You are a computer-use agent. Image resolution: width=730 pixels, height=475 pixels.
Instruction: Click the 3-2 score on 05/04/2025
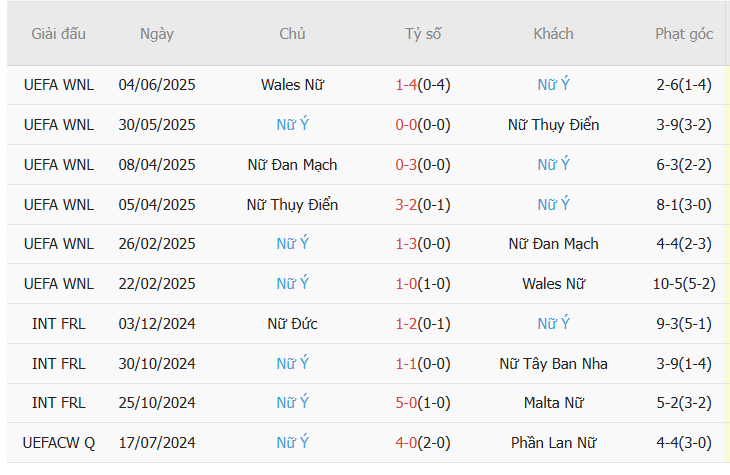(x=407, y=205)
